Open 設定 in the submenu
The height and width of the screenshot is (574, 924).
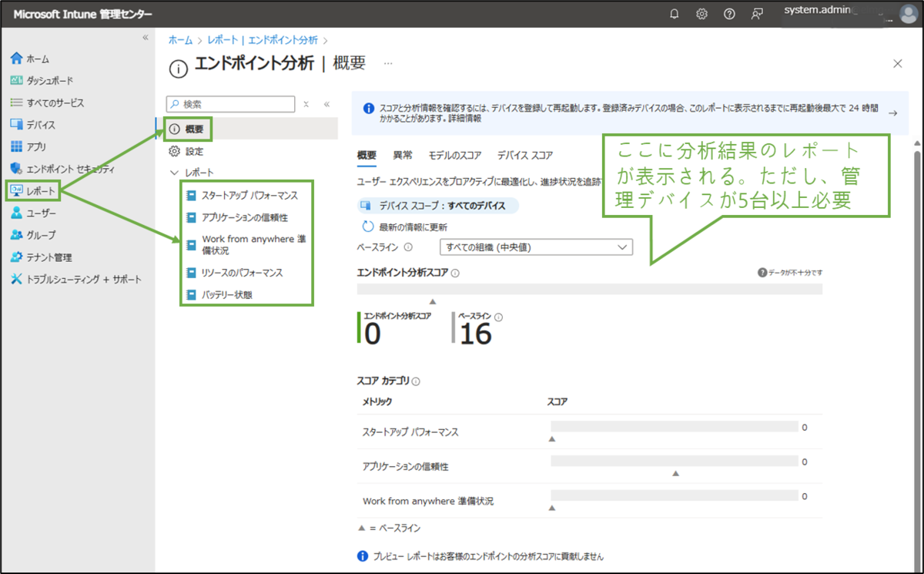pyautogui.click(x=194, y=151)
